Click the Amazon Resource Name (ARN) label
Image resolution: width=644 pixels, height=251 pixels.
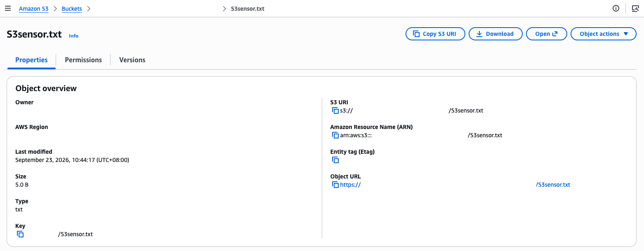point(371,127)
